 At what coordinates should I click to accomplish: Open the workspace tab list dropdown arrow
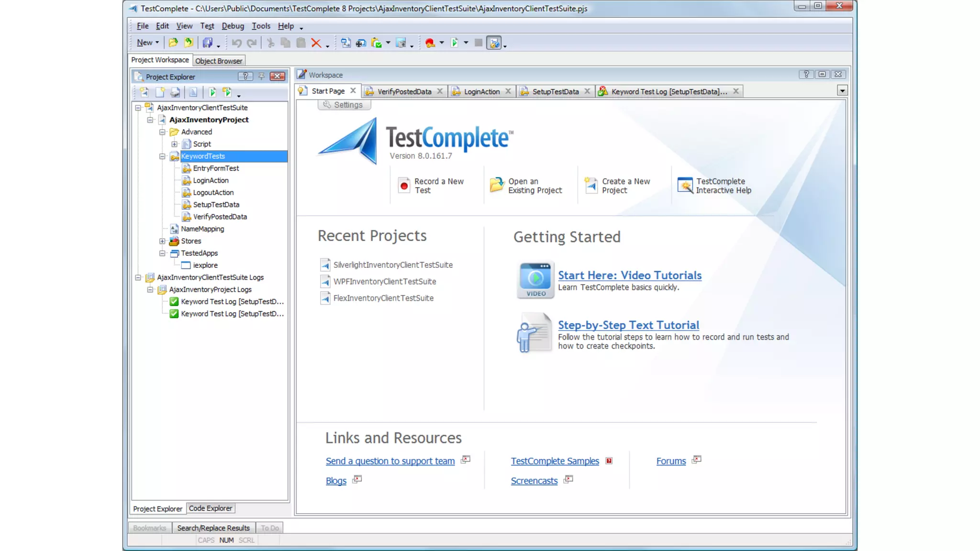[842, 91]
